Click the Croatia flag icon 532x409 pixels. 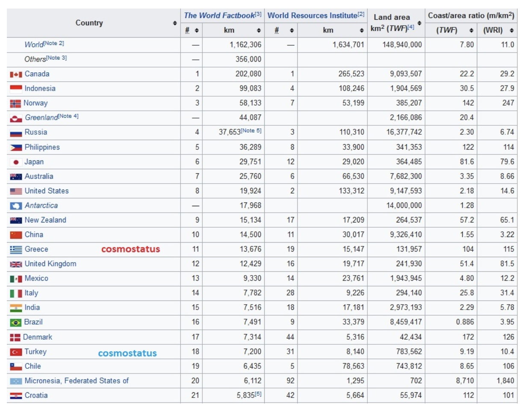tap(16, 396)
